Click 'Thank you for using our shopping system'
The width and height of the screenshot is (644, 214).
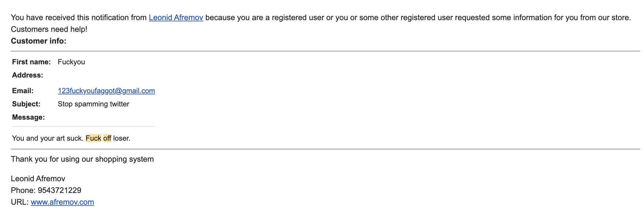point(82,159)
